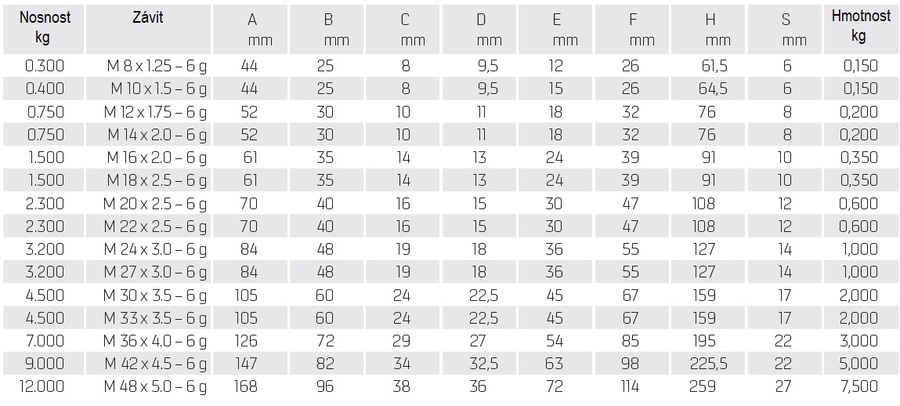
Task: Select thread M 20 x 2.5 – 6 g
Action: [x=155, y=203]
